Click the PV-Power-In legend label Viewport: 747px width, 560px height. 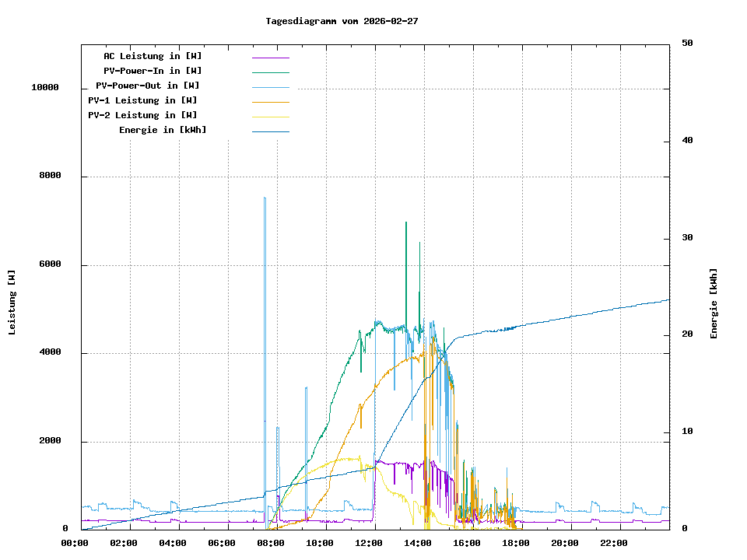(x=153, y=71)
